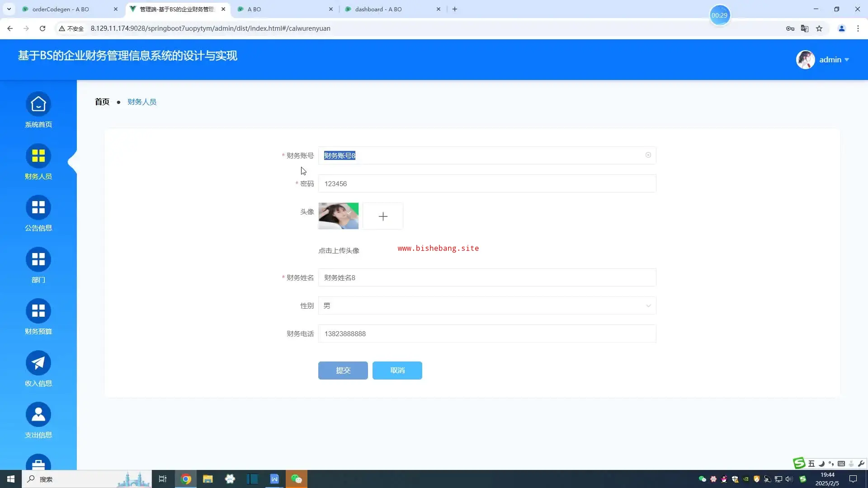
Task: Open 支出信息 person icon
Action: click(38, 415)
